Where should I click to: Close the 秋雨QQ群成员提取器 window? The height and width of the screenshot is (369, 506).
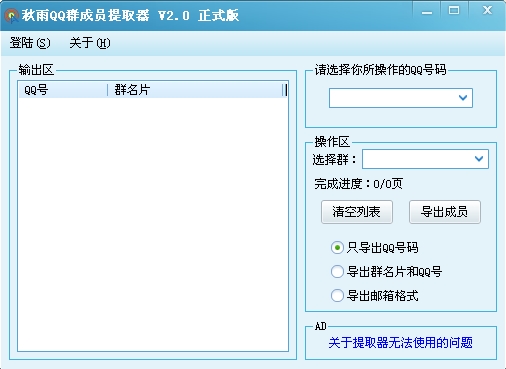487,11
